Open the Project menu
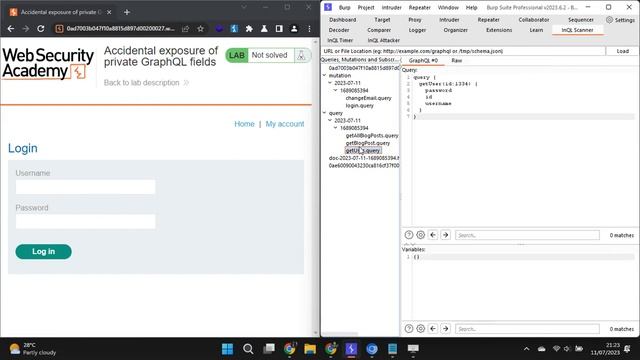The image size is (640, 360). 366,7
